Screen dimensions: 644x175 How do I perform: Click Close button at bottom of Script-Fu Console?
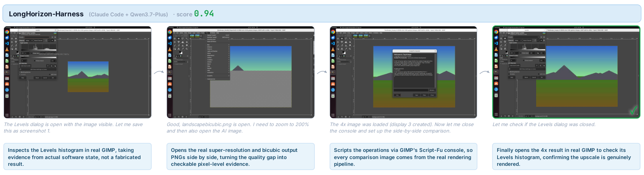pos(432,95)
